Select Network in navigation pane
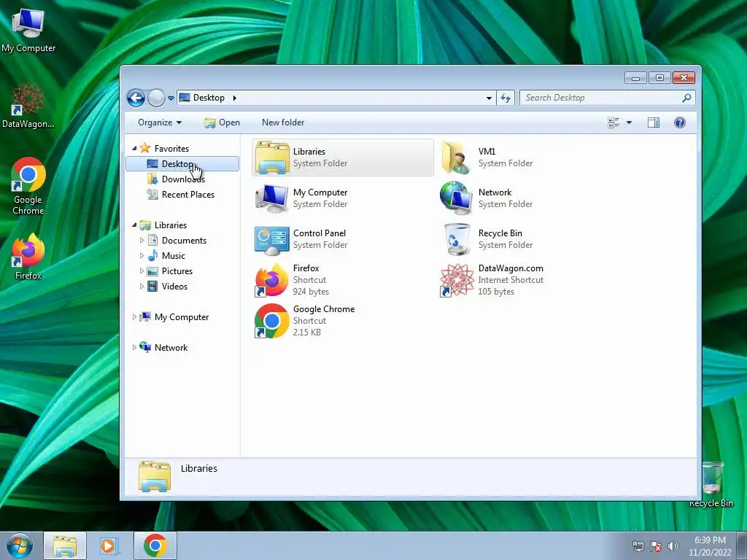This screenshot has width=747, height=560. pos(171,348)
